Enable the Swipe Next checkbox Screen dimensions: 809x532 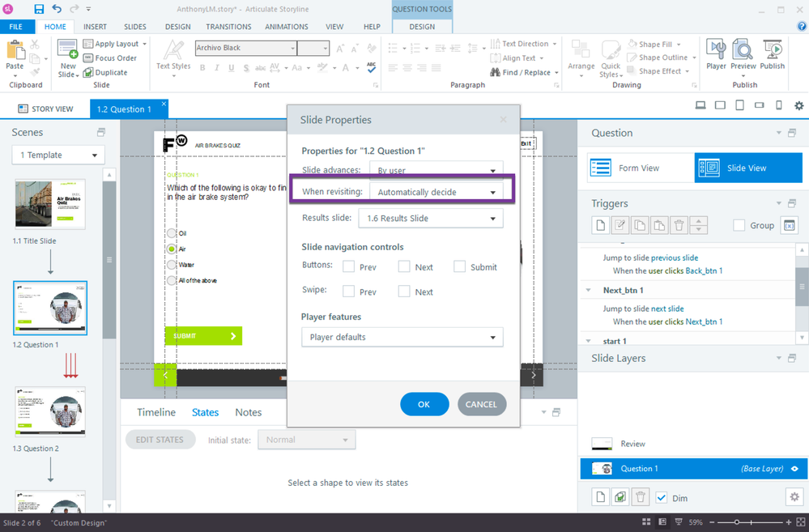(x=404, y=291)
